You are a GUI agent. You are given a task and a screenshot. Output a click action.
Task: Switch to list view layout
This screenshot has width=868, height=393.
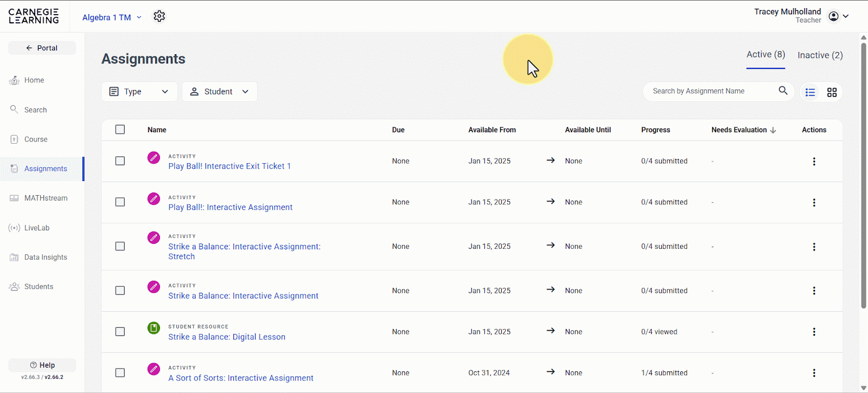tap(810, 92)
